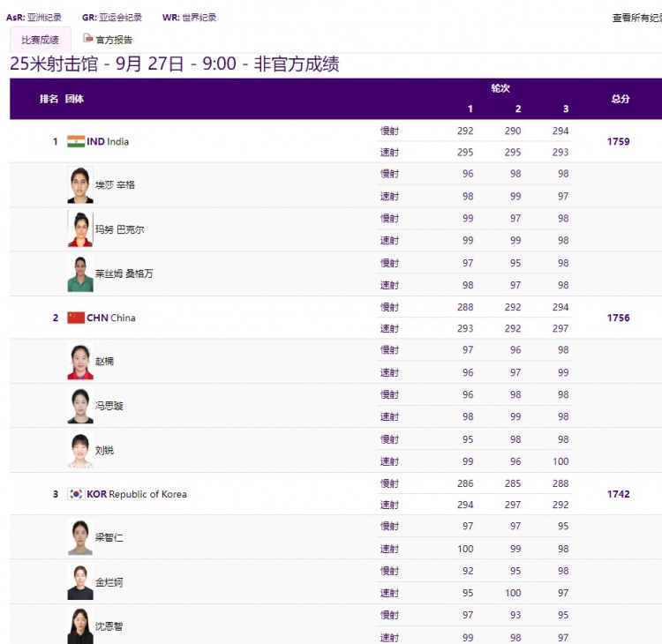Click athlete photo of 赵楠
662x644 pixels.
[80, 362]
